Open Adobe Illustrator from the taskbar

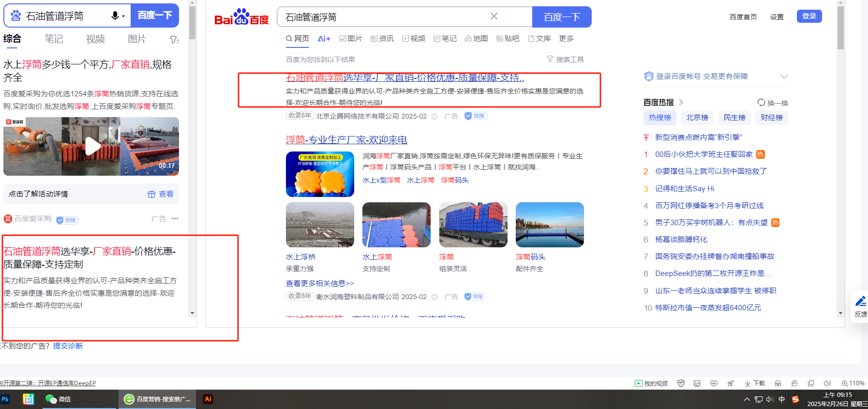coord(208,399)
